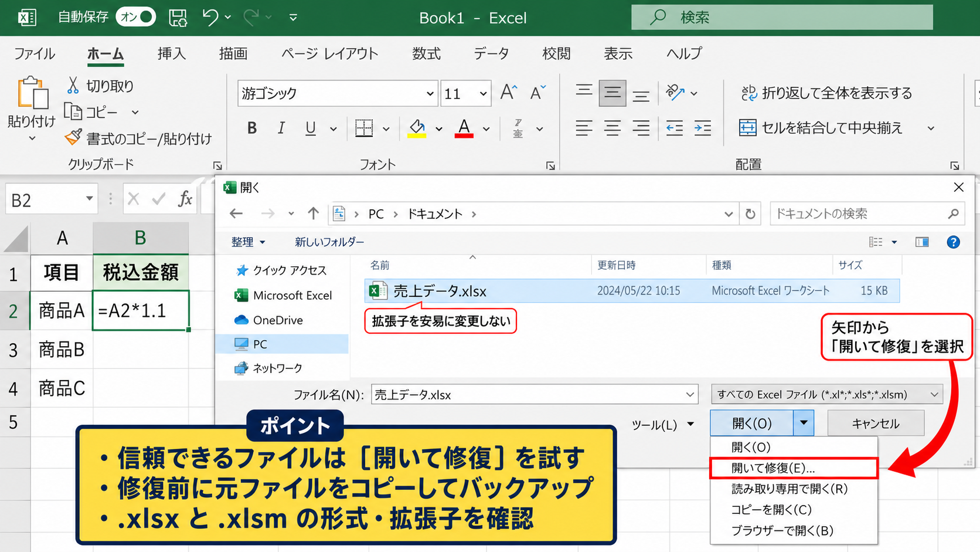Click the Back arrow in open dialog
This screenshot has width=980, height=552.
coord(236,214)
